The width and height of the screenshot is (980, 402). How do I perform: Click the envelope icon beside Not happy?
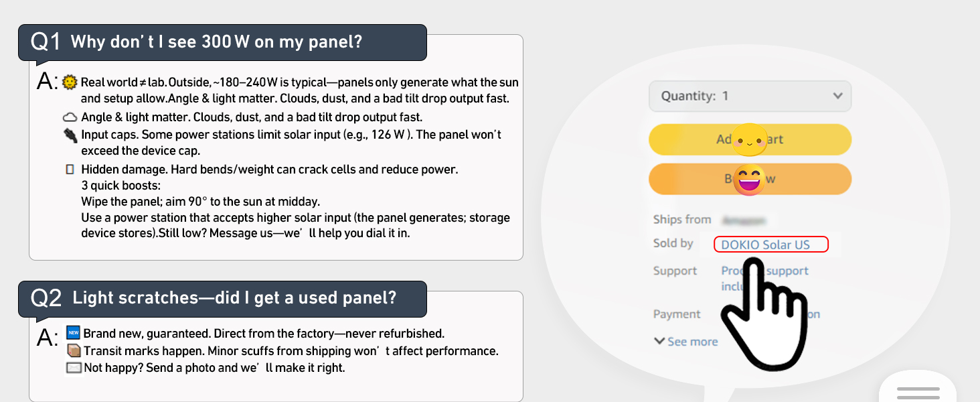pos(74,368)
